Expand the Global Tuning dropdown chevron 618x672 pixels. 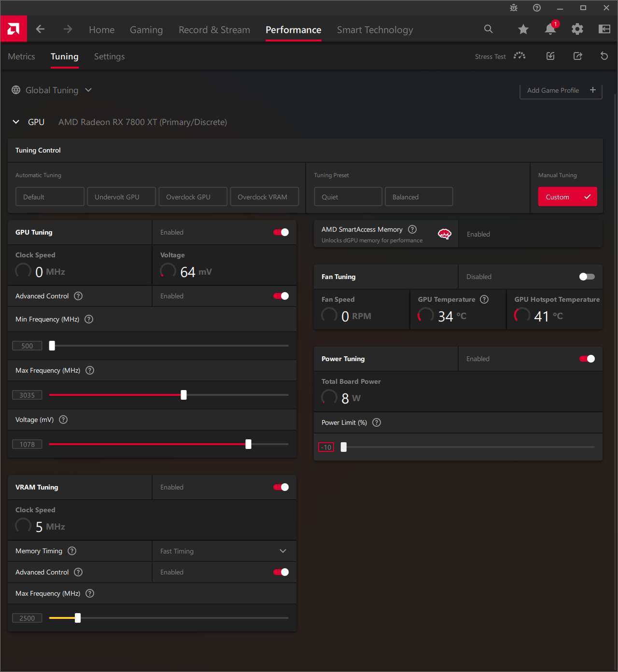tap(88, 90)
